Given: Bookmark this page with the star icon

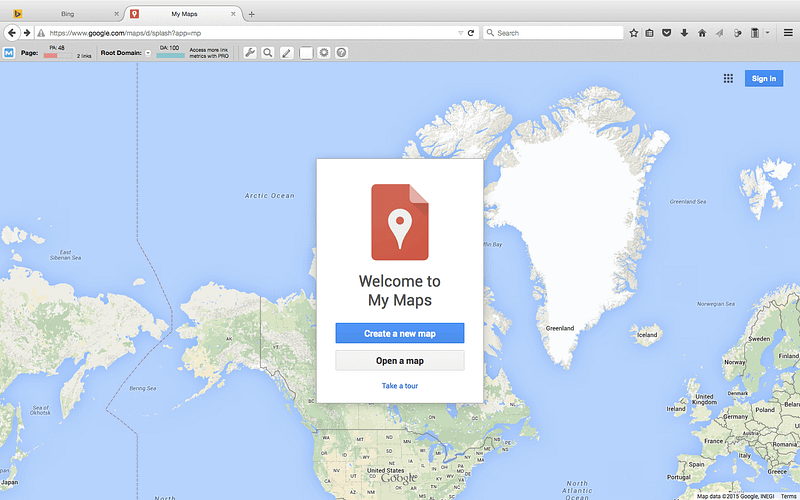Looking at the screenshot, I should (x=634, y=33).
